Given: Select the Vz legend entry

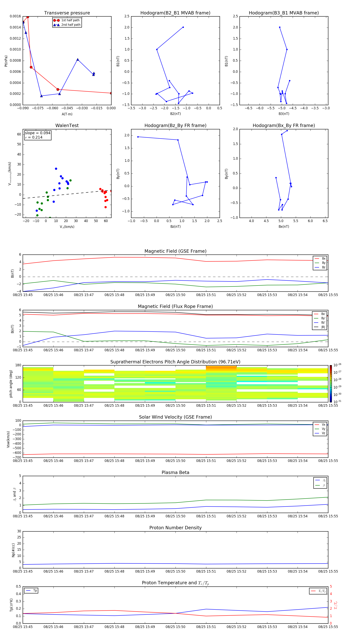Looking at the screenshot, I should click(320, 433).
